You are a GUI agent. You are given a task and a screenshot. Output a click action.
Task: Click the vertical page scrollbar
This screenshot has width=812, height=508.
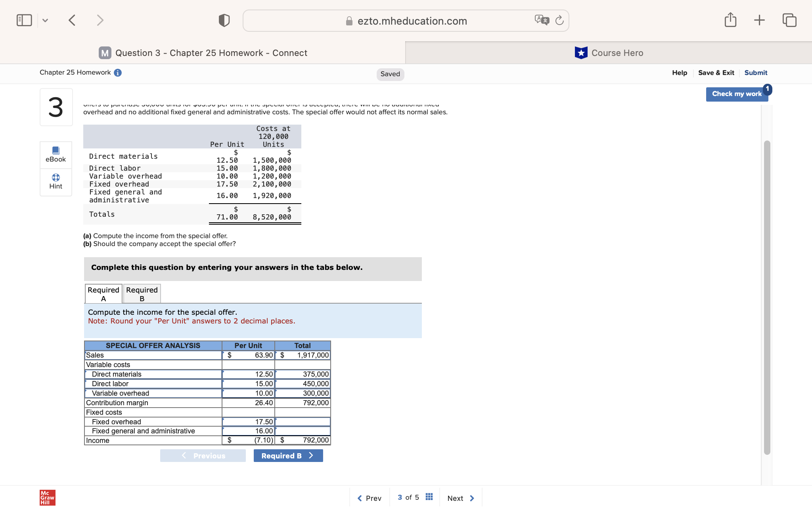pyautogui.click(x=767, y=298)
